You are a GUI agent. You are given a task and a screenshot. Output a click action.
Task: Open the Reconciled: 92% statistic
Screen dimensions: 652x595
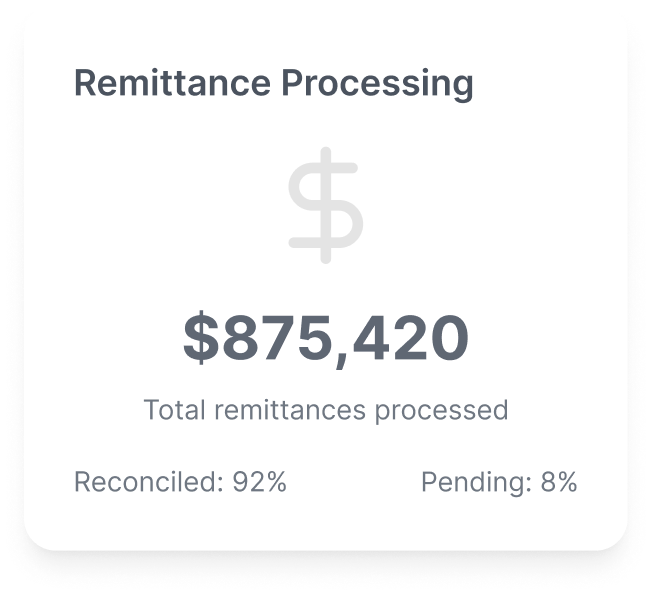point(180,482)
